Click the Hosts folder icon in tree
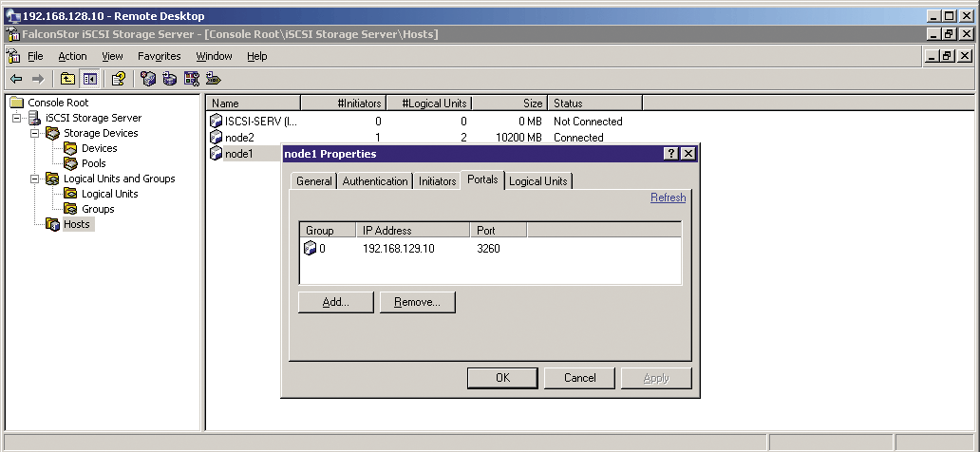The width and height of the screenshot is (980, 452). click(x=52, y=224)
